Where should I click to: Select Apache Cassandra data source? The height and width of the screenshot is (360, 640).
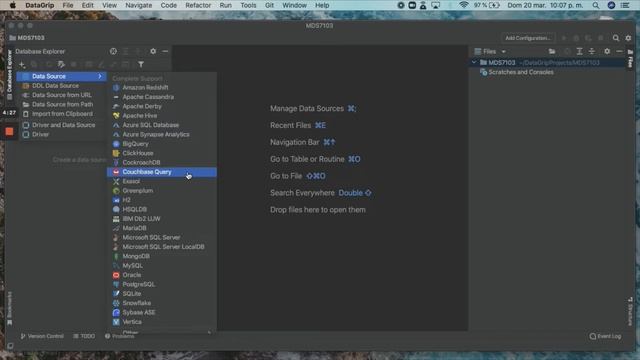point(162,97)
